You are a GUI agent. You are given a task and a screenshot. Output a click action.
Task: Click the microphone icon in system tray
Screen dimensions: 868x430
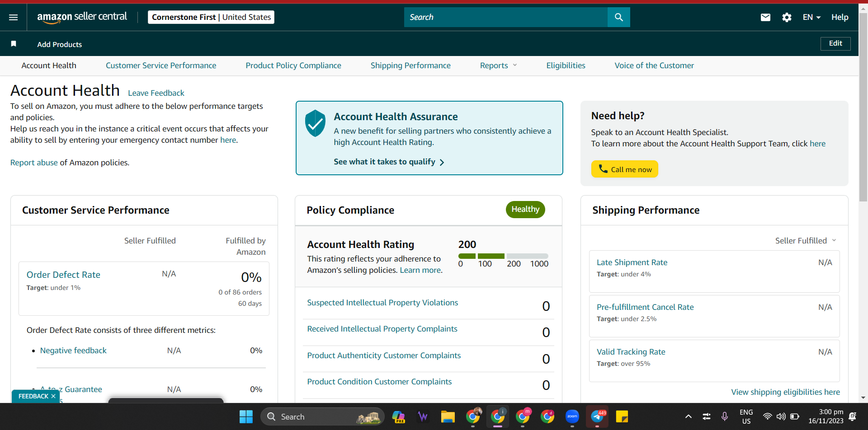pos(725,416)
